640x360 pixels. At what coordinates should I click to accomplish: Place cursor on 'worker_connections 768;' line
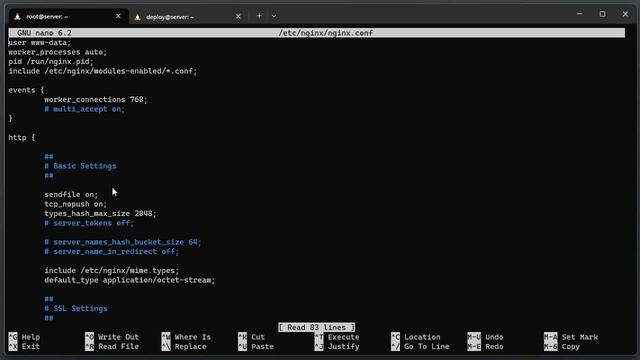pos(96,100)
